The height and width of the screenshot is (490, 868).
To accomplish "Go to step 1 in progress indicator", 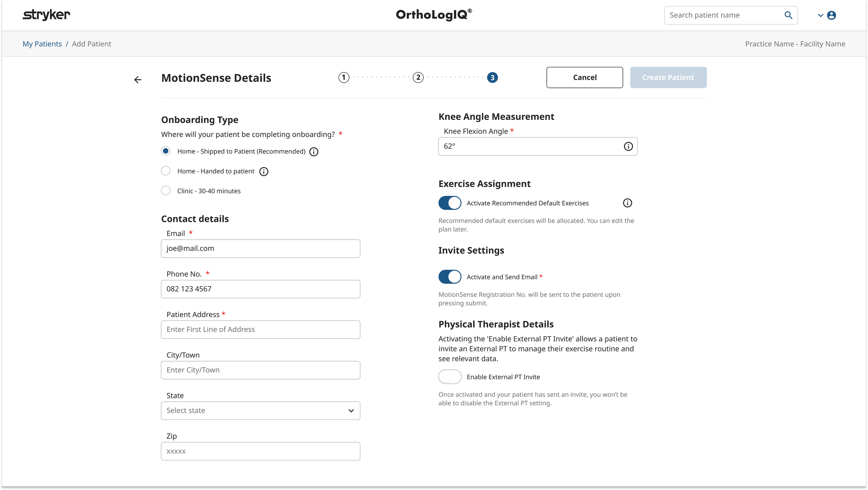I will click(x=344, y=77).
